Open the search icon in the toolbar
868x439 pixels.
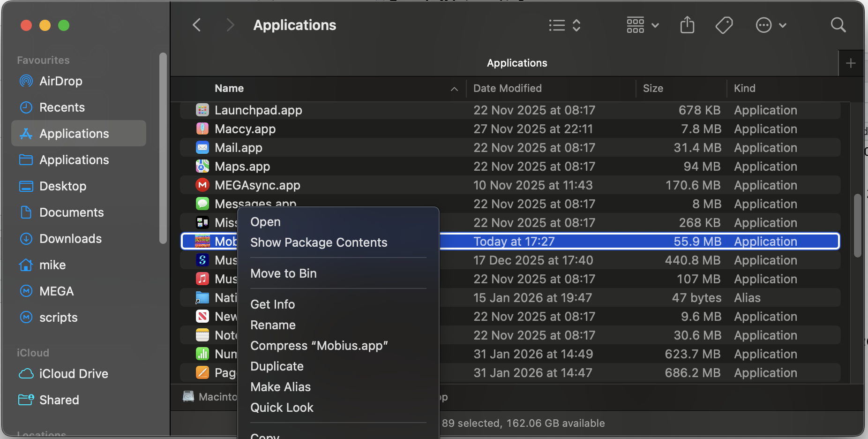pyautogui.click(x=838, y=25)
